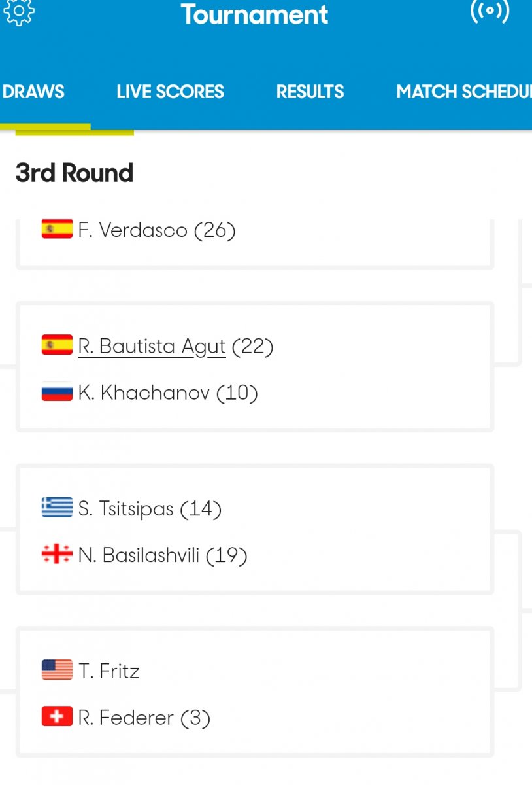The height and width of the screenshot is (785, 532).
Task: Go to the Results tab
Action: (310, 92)
